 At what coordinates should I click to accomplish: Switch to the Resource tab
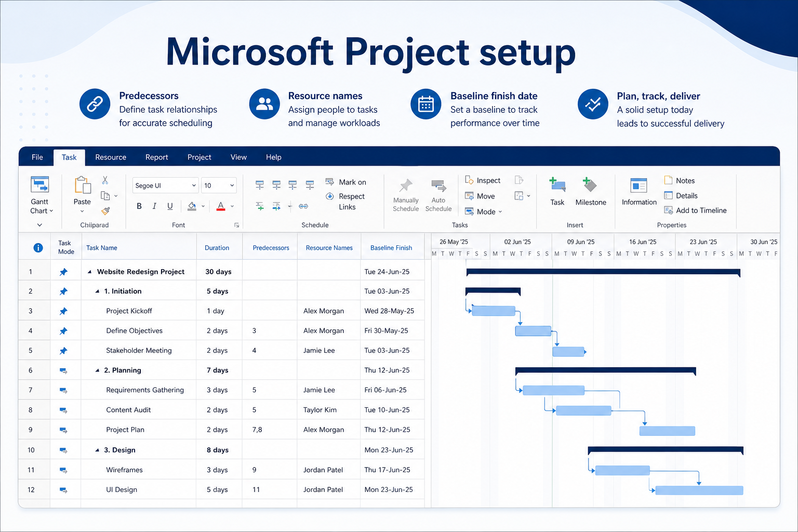(111, 157)
